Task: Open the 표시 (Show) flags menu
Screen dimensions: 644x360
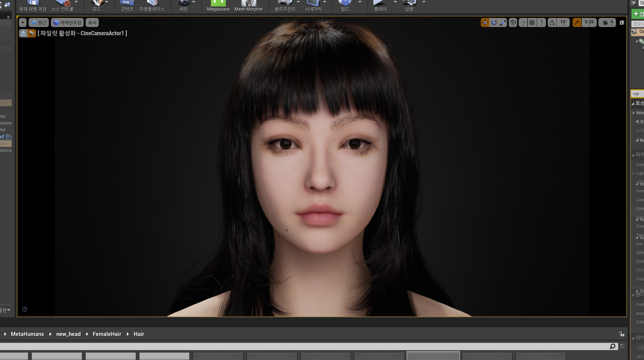Action: coord(92,22)
